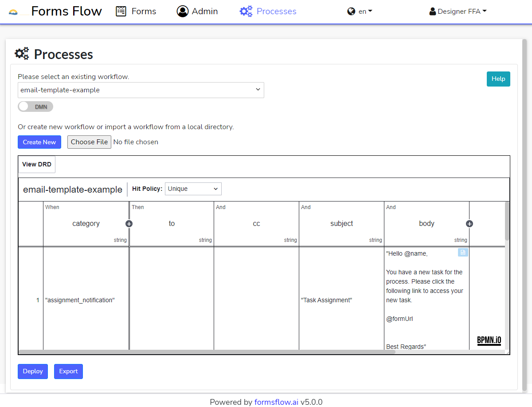Click the Choose File button
532x407 pixels.
(89, 142)
